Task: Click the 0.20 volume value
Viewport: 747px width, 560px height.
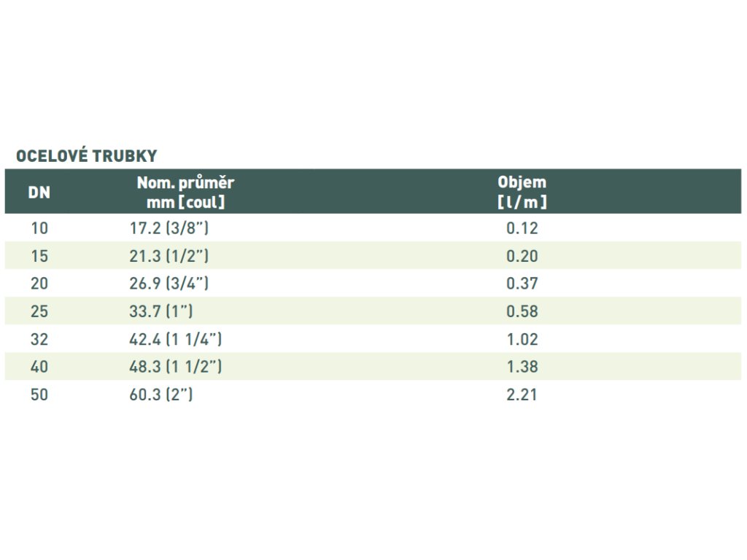Action: pos(522,256)
